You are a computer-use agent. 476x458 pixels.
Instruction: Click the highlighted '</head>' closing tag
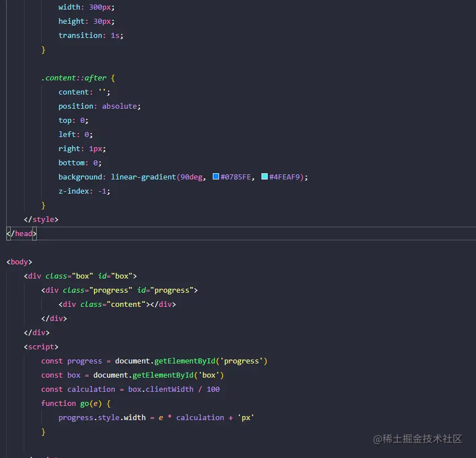click(22, 234)
